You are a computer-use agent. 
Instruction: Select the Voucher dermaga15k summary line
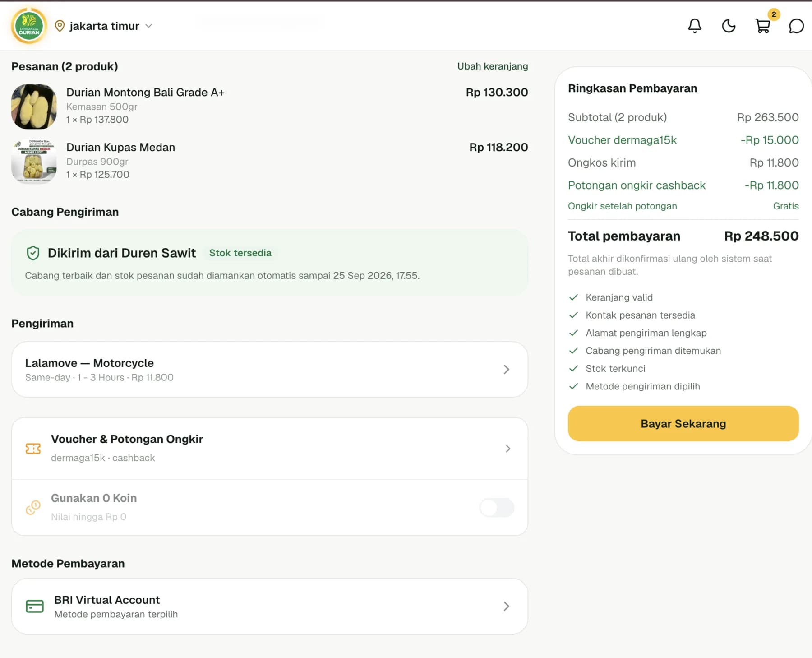point(683,140)
